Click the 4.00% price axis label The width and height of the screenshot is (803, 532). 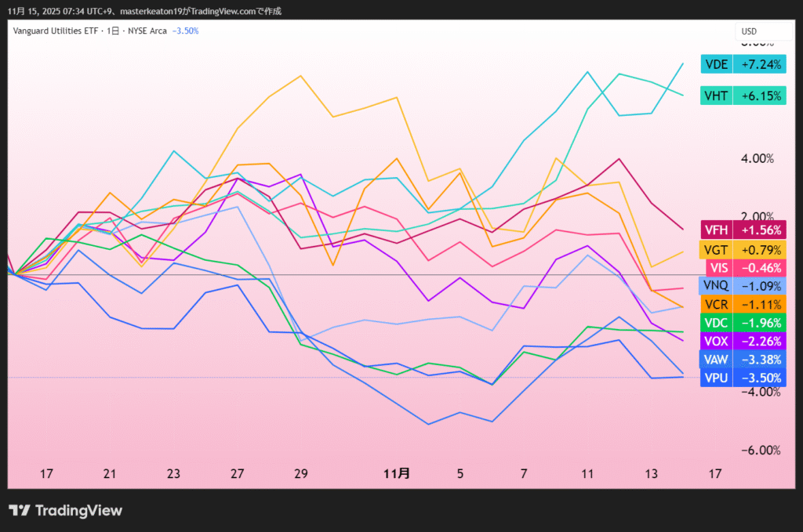click(x=758, y=158)
